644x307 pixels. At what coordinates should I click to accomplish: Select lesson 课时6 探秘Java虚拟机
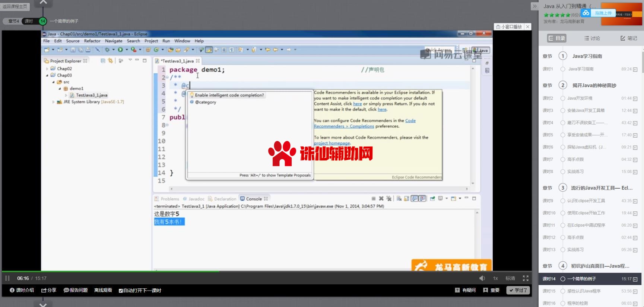point(590,147)
